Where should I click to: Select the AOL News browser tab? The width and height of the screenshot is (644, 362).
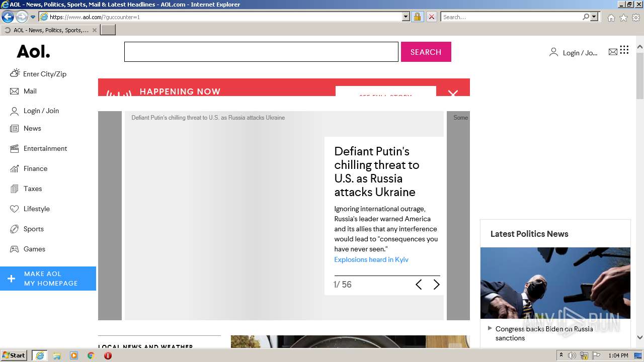pos(50,30)
